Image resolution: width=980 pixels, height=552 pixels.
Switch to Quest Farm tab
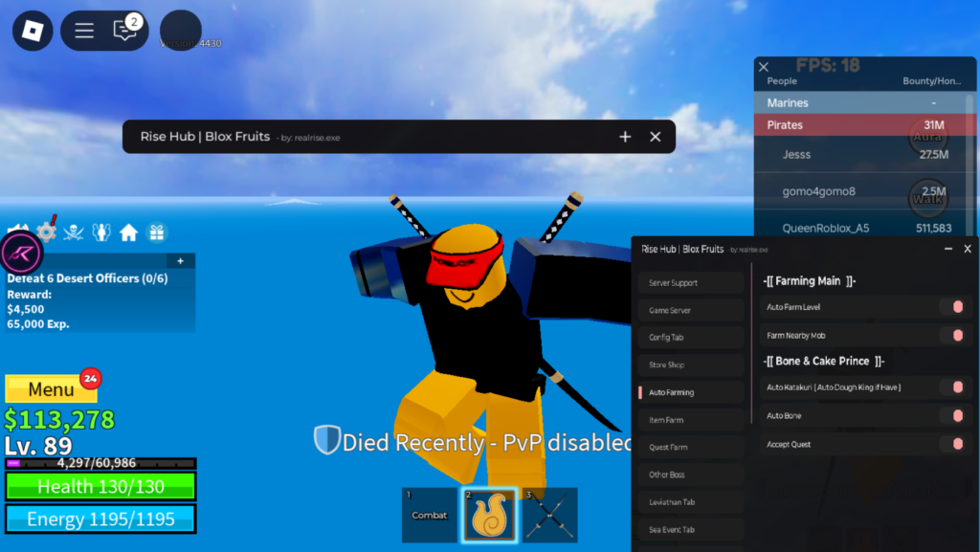[691, 447]
